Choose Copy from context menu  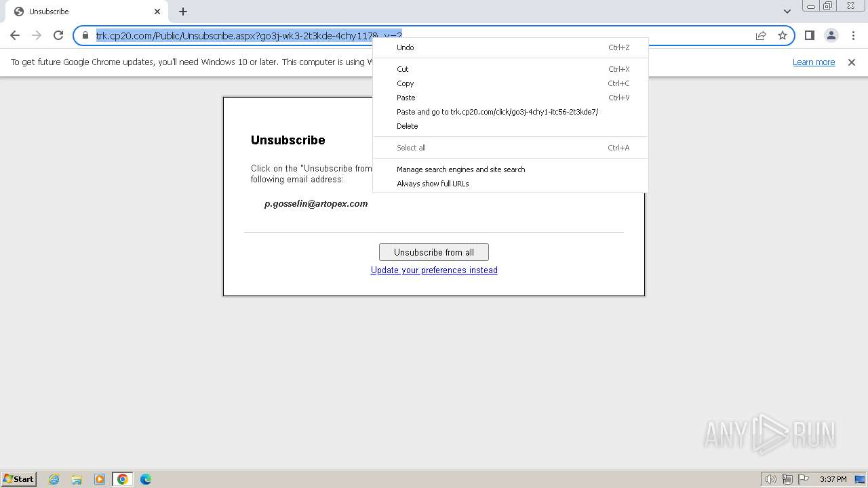click(511, 83)
